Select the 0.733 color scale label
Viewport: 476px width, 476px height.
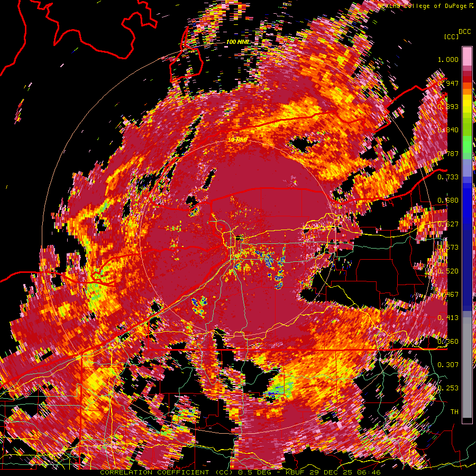point(448,177)
